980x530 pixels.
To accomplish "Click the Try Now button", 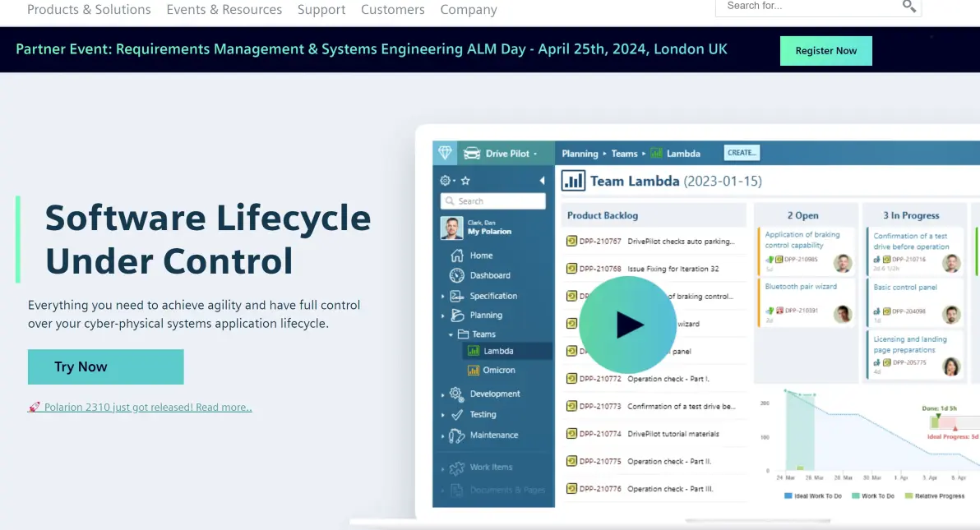I will pos(105,366).
